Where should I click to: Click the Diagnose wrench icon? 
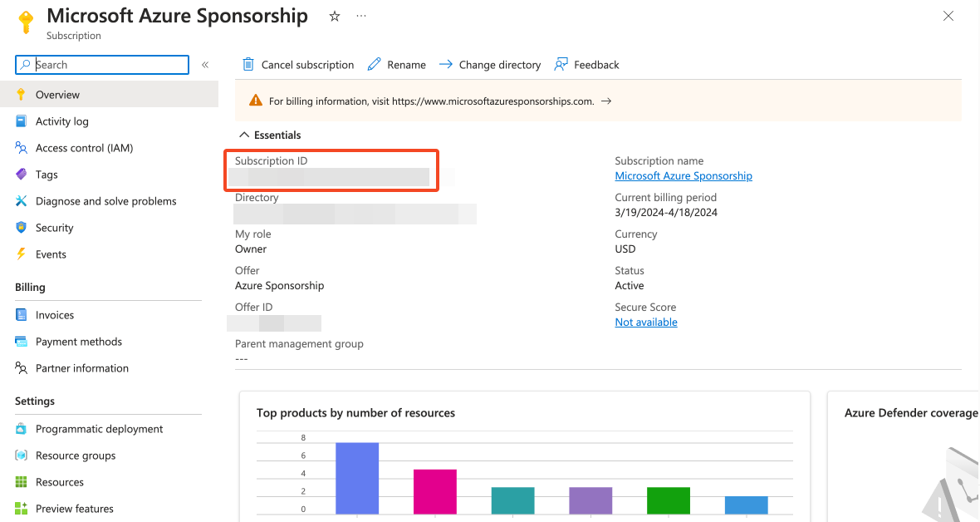coord(22,201)
